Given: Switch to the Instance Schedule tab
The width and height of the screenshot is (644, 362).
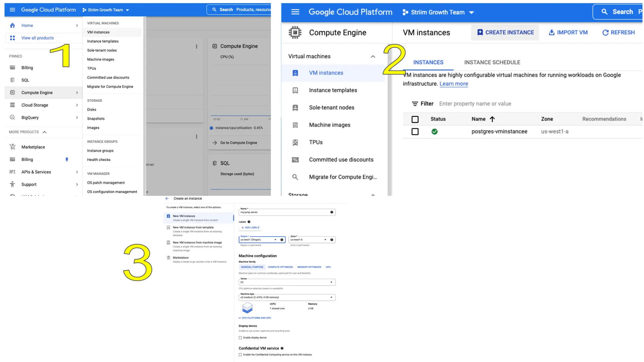Looking at the screenshot, I should coord(492,62).
